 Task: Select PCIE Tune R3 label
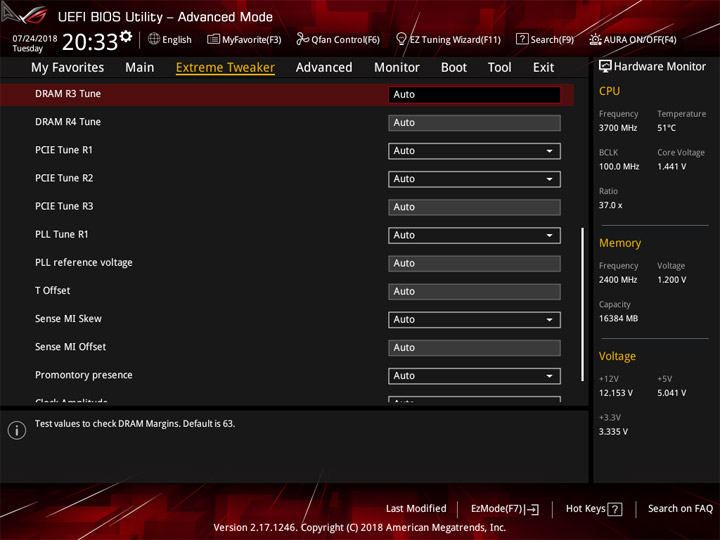point(64,206)
